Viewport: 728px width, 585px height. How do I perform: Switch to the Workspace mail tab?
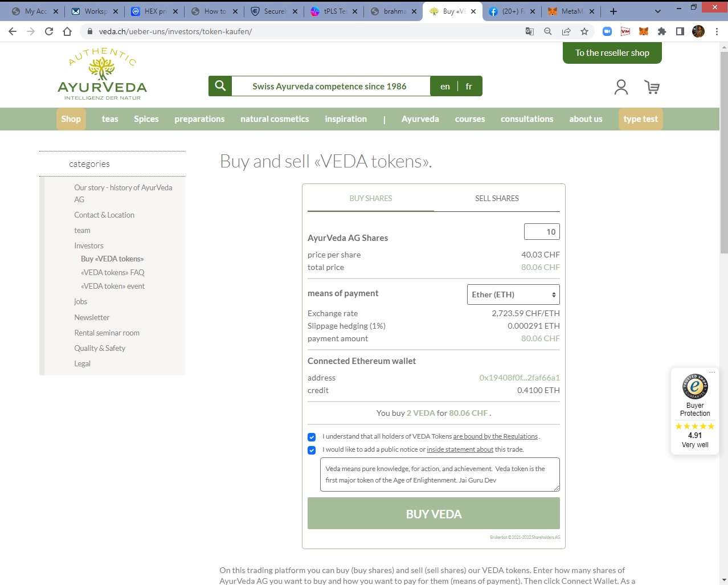click(95, 11)
